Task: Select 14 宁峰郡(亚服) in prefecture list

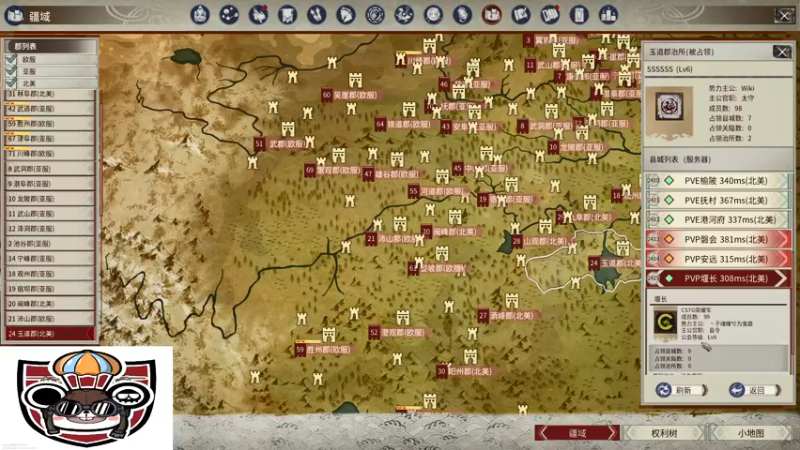Action: (x=49, y=259)
